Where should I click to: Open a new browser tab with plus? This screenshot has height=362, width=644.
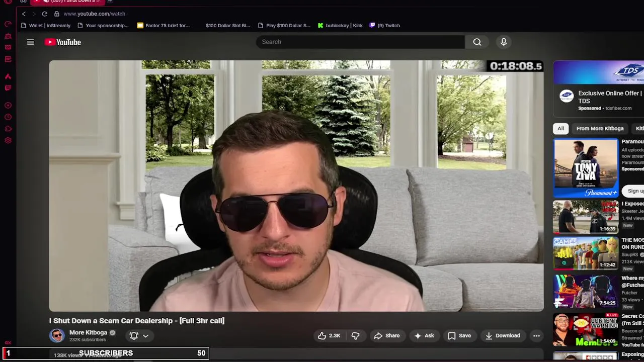point(110,2)
